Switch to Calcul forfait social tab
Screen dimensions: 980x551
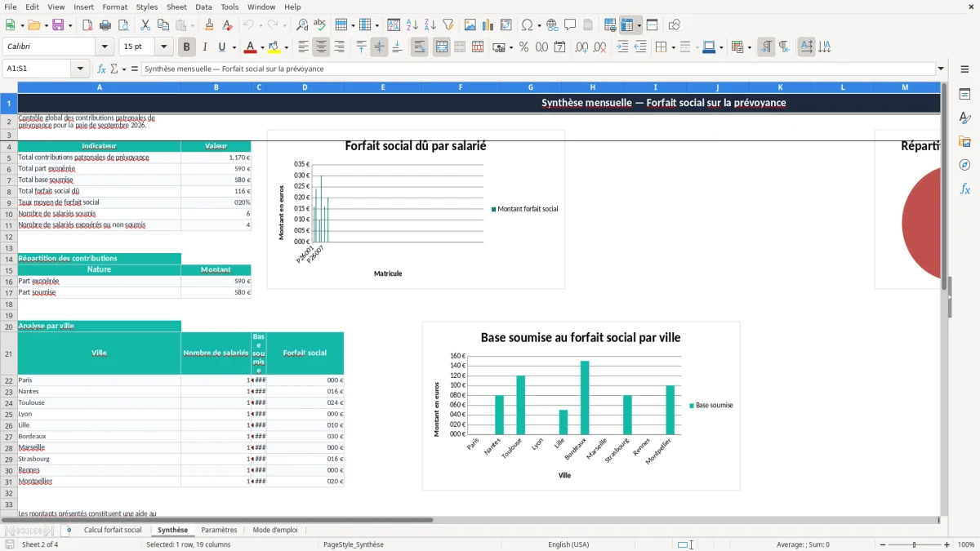[x=113, y=530]
